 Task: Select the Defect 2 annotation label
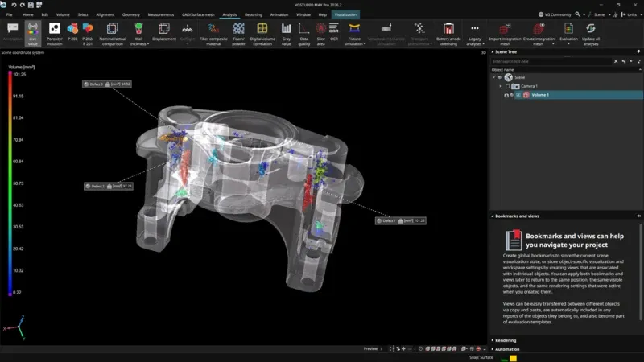click(109, 186)
